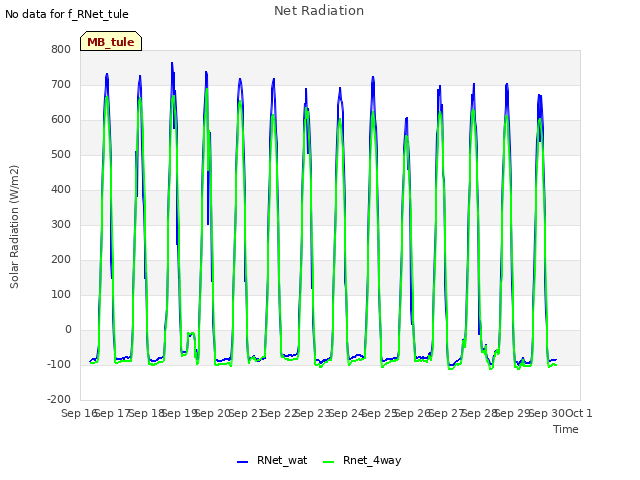Viewport: 640px width, 480px height.
Task: Click the Time axis label
Action: point(566,429)
